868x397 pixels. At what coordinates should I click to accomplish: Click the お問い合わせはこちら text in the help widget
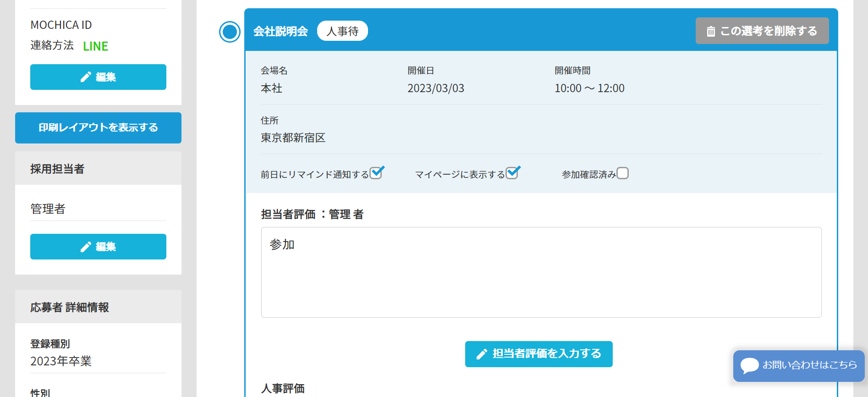click(809, 365)
